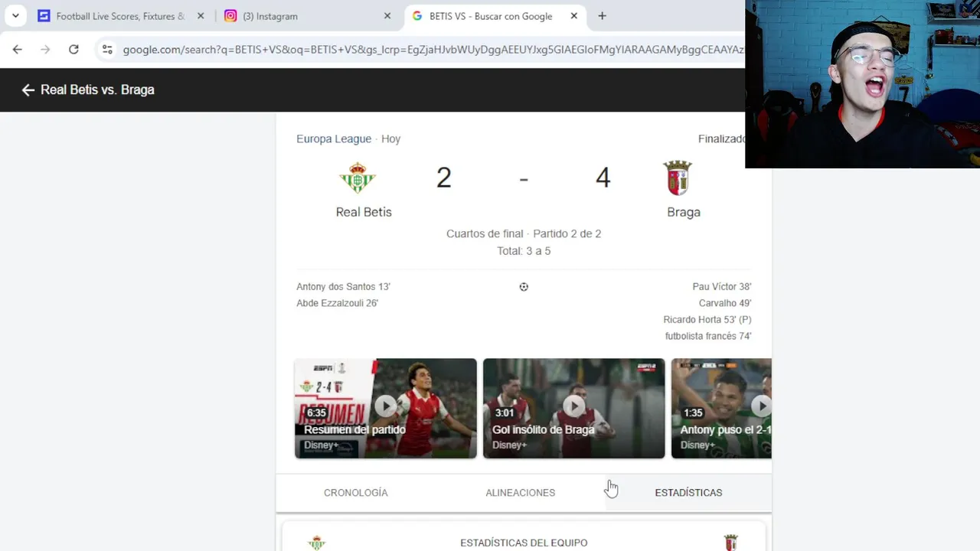Reload the page
Viewport: 980px width, 551px height.
coord(73,50)
